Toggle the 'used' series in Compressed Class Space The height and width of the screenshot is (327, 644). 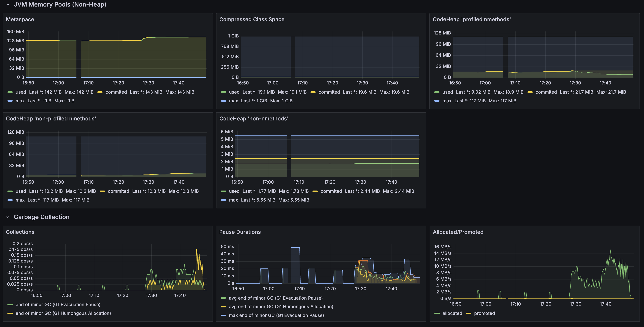tap(234, 92)
